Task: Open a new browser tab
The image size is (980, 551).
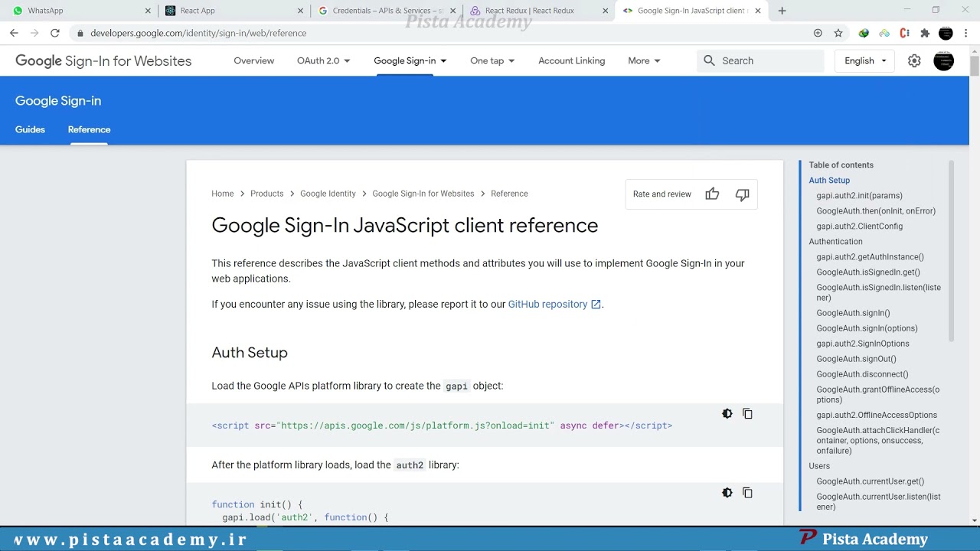Action: [782, 11]
